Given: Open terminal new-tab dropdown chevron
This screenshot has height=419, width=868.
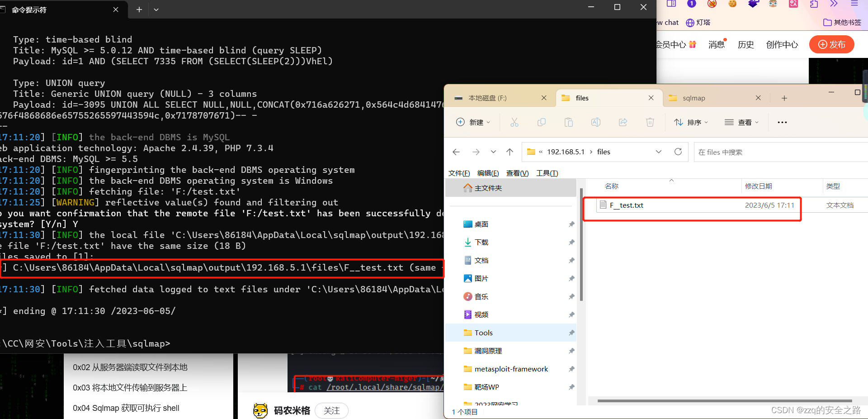Looking at the screenshot, I should [156, 10].
